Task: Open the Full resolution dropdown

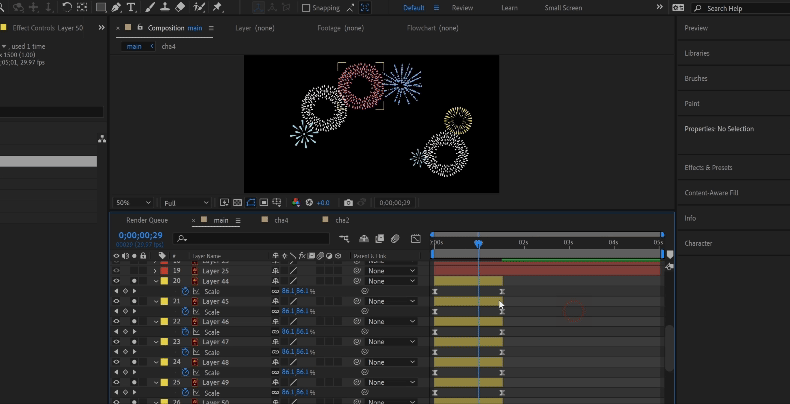Action: tap(186, 202)
